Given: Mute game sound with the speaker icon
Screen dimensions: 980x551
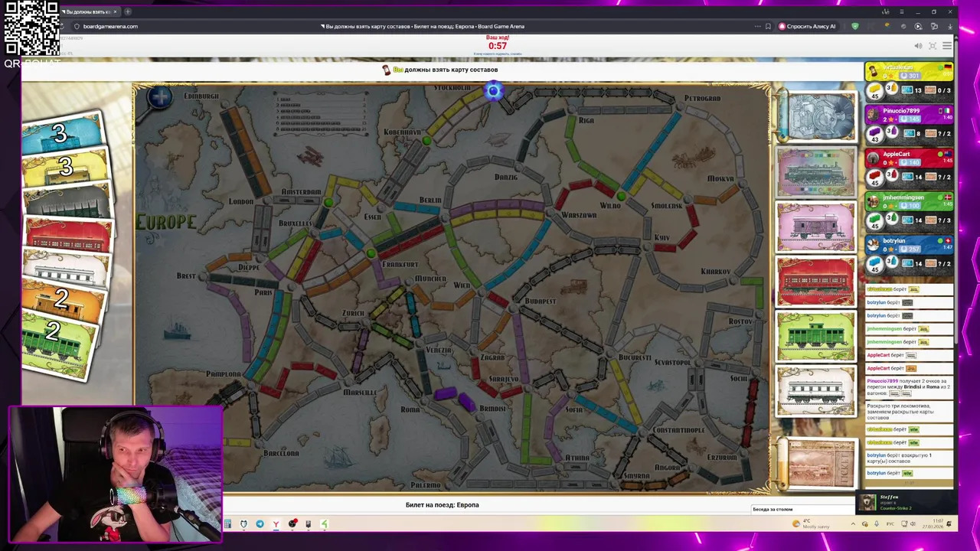Looking at the screenshot, I should click(x=918, y=46).
